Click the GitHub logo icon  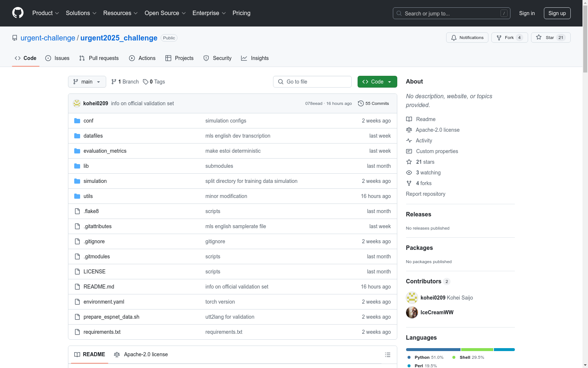[x=18, y=13]
